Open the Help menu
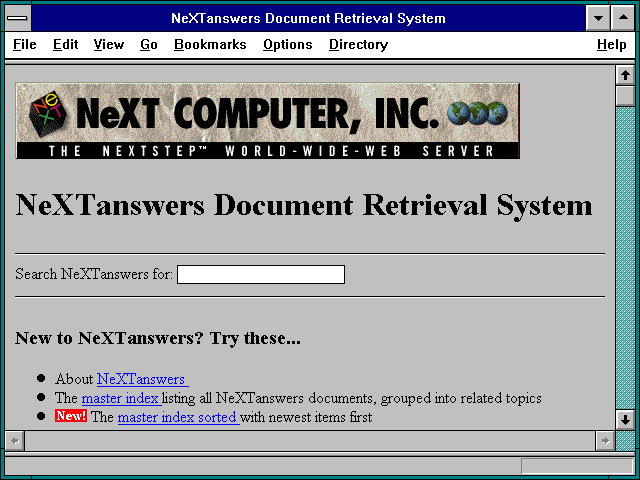 [x=611, y=44]
